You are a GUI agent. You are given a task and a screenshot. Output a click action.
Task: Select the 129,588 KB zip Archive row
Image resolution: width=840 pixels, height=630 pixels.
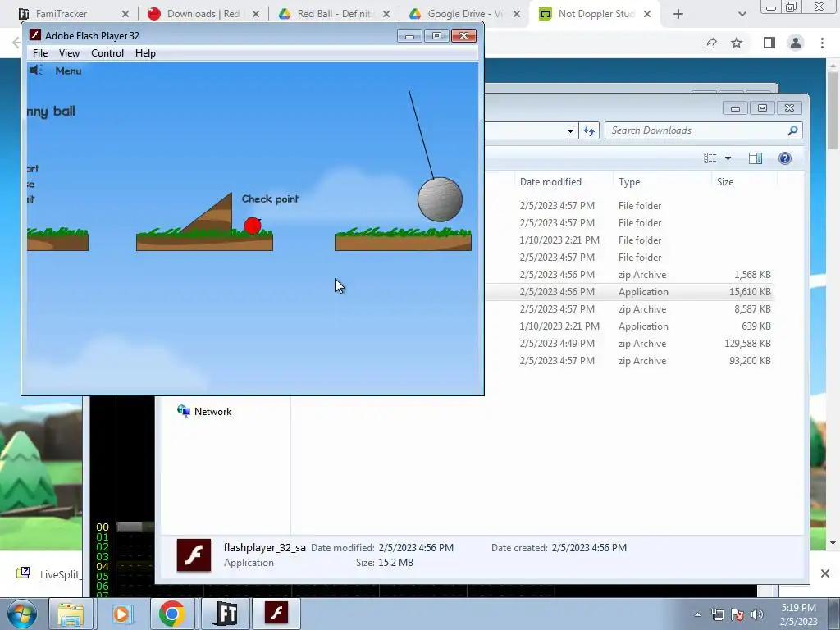coord(629,344)
